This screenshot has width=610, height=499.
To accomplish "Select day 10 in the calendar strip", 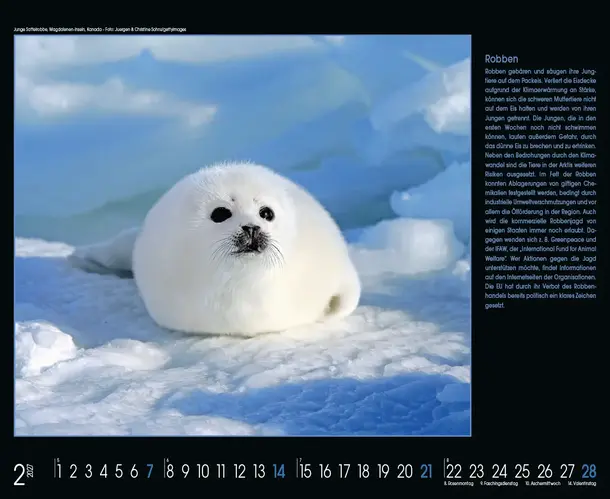I will click(203, 471).
